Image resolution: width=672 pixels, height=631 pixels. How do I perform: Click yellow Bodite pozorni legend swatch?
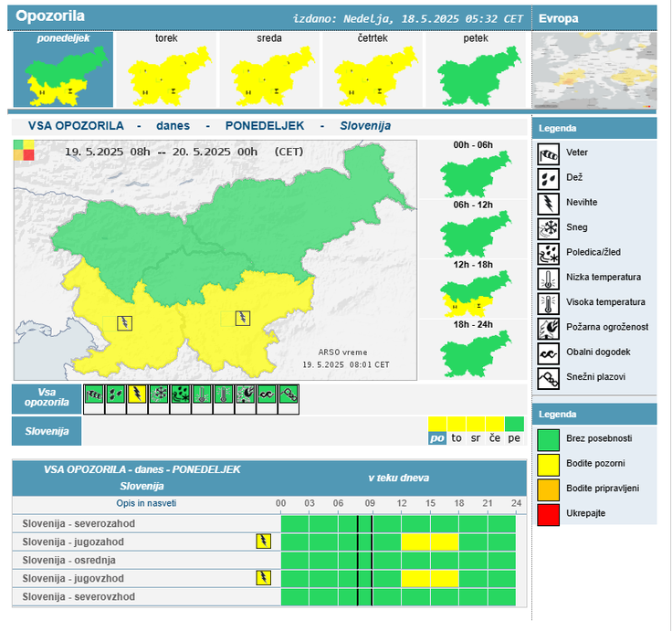[x=548, y=465]
